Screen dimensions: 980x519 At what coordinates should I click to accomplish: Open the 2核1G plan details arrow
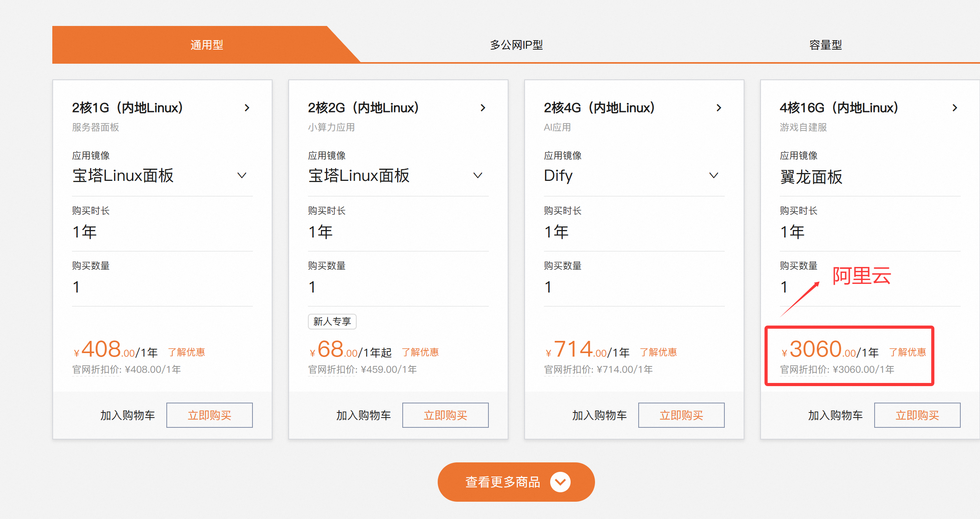pos(247,108)
